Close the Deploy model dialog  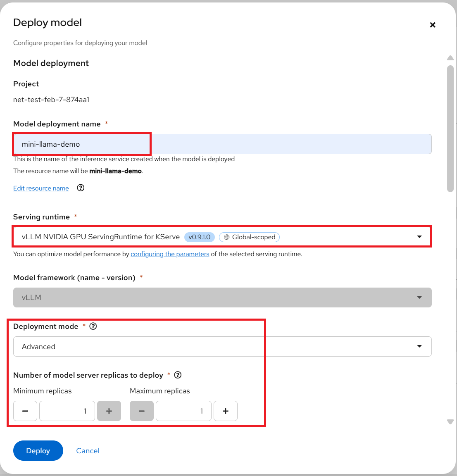433,25
